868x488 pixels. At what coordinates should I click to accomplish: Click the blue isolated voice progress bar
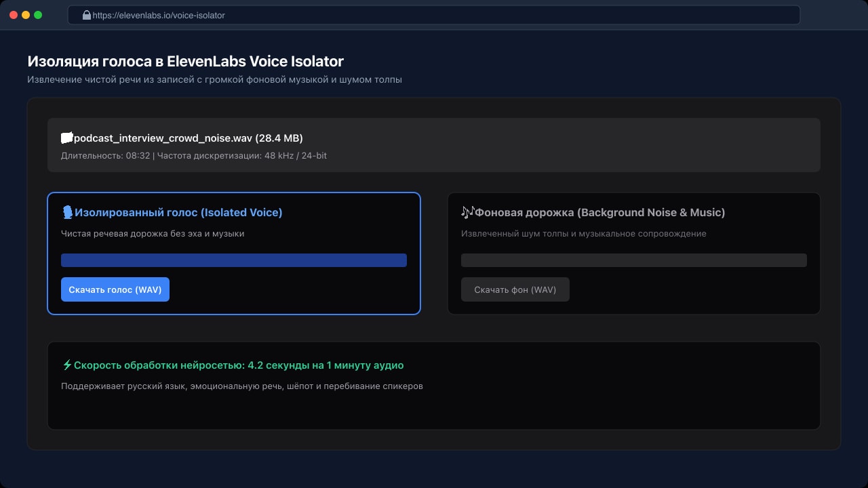(x=234, y=260)
